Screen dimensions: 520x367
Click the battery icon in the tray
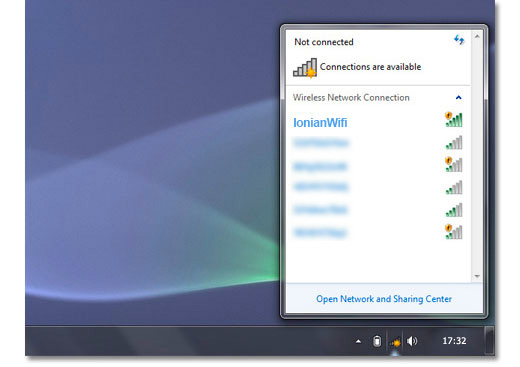[x=377, y=341]
